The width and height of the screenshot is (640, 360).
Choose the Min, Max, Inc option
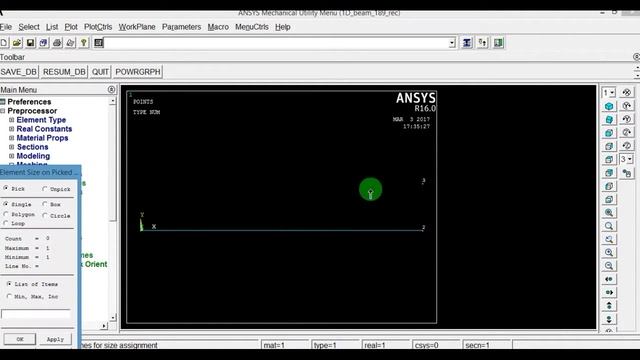pyautogui.click(x=9, y=296)
